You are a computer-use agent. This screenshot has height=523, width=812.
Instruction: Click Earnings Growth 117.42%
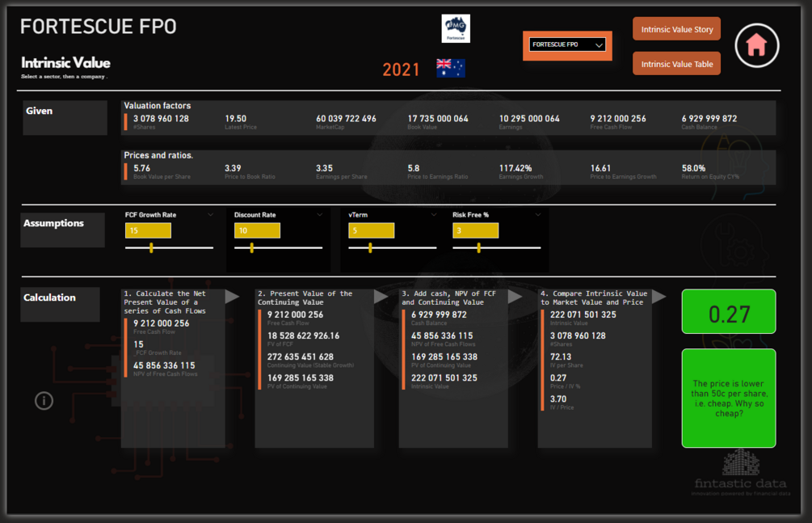[515, 168]
